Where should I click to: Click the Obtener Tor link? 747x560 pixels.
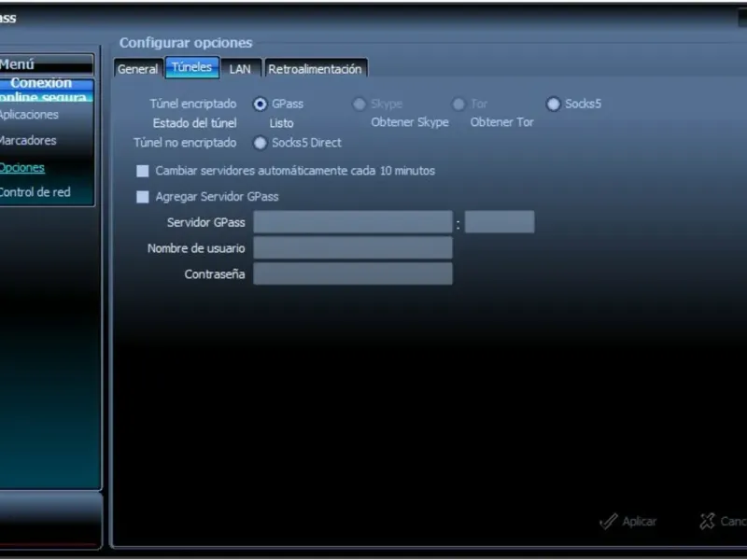click(x=501, y=122)
